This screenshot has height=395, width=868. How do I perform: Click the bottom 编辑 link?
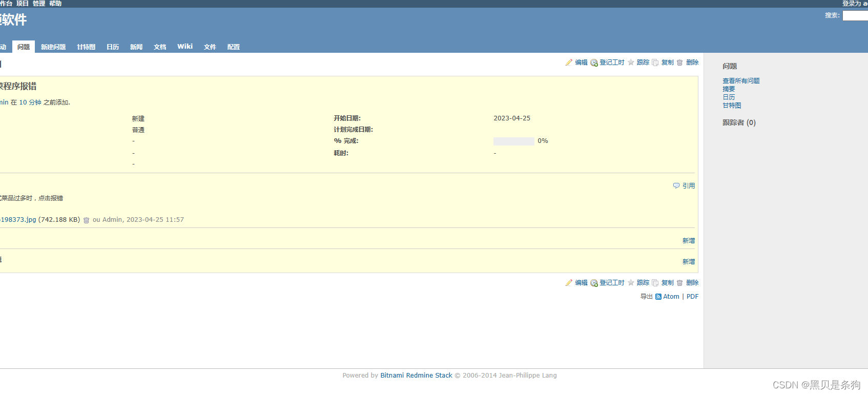click(581, 283)
